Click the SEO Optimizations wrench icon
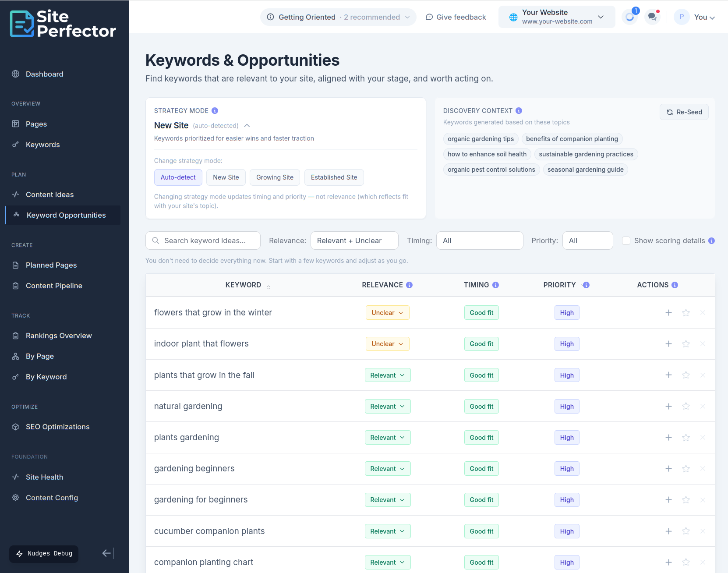Viewport: 728px width, 573px height. (x=16, y=426)
